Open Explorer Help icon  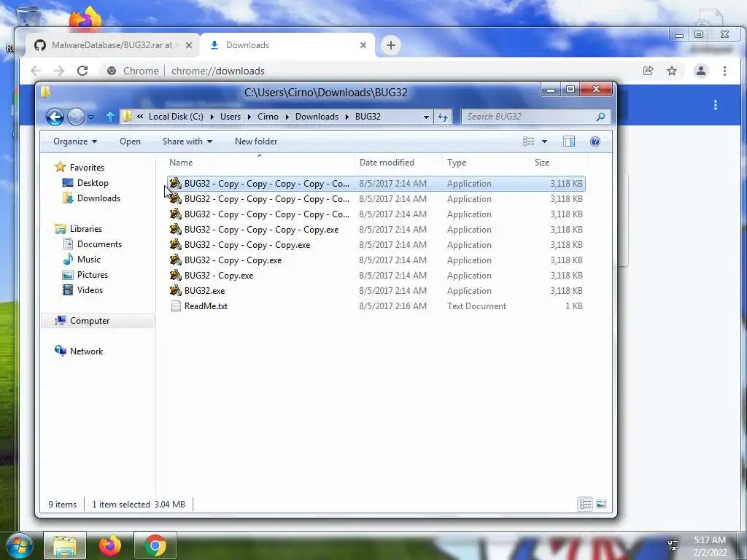pyautogui.click(x=595, y=141)
